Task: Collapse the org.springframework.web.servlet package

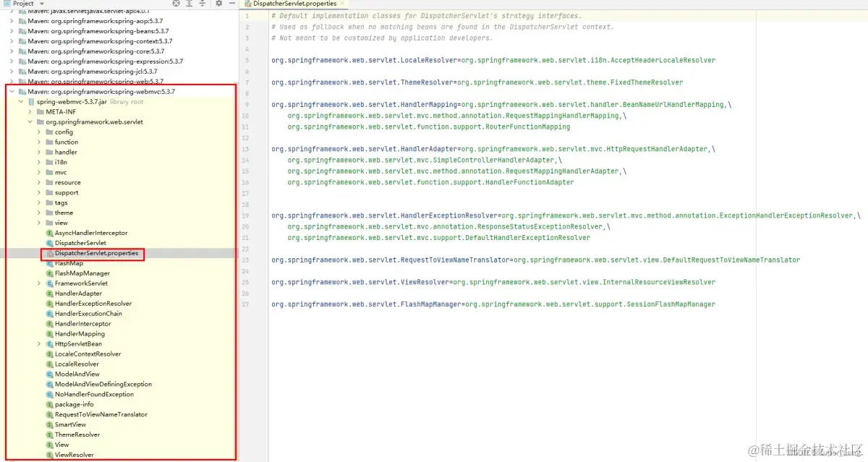Action: pos(30,122)
